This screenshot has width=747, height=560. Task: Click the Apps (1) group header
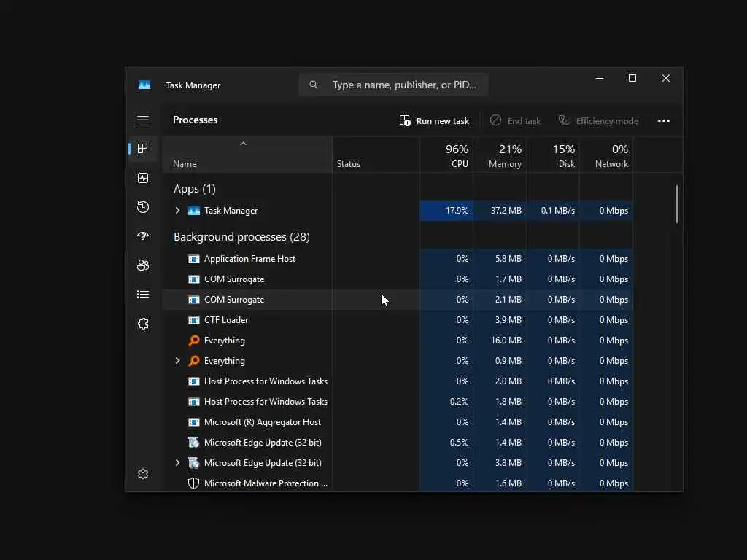pos(194,189)
